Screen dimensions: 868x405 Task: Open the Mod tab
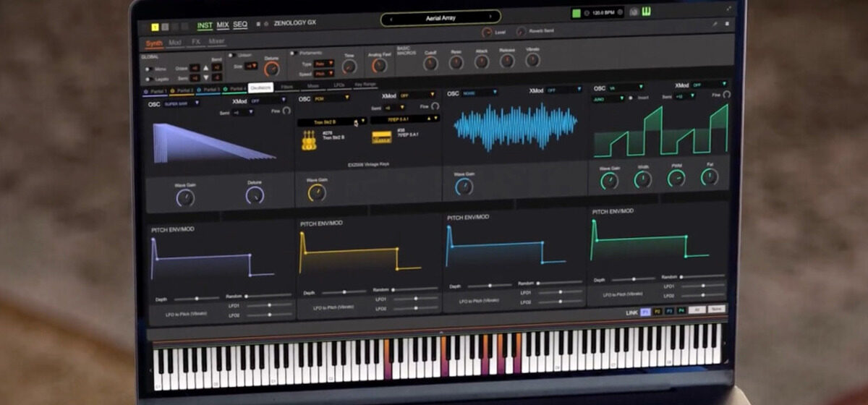[x=175, y=43]
